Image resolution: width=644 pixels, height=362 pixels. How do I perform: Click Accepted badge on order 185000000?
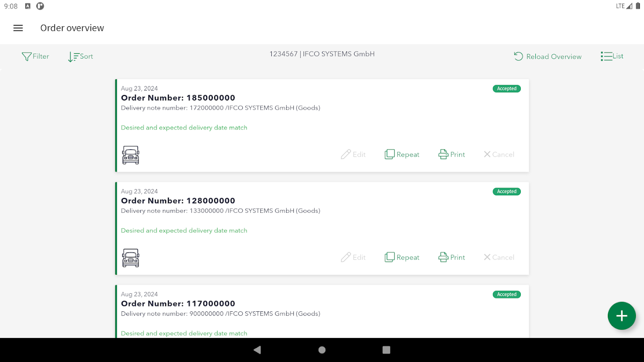point(506,89)
